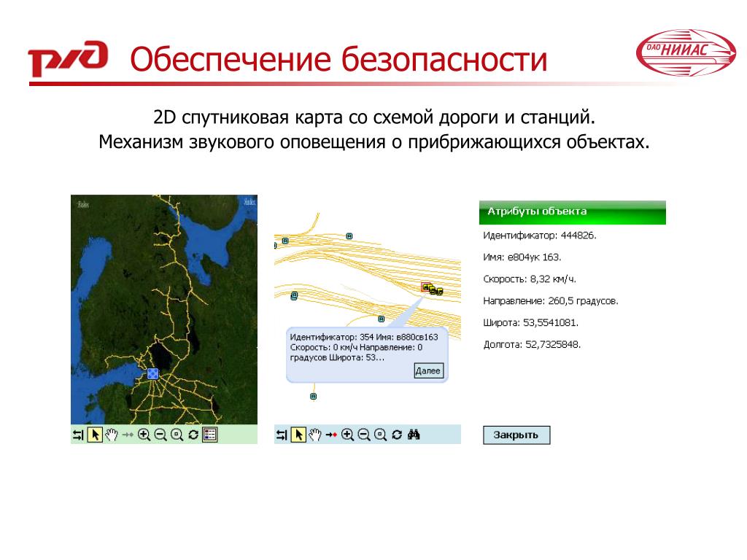Screen dimensions: 747x560
Task: Click 'Широта: 53,5541081.' attribute line
Action: point(530,323)
